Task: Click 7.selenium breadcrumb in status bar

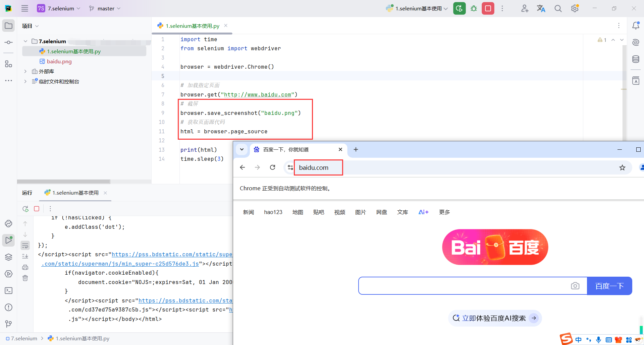Action: 21,338
